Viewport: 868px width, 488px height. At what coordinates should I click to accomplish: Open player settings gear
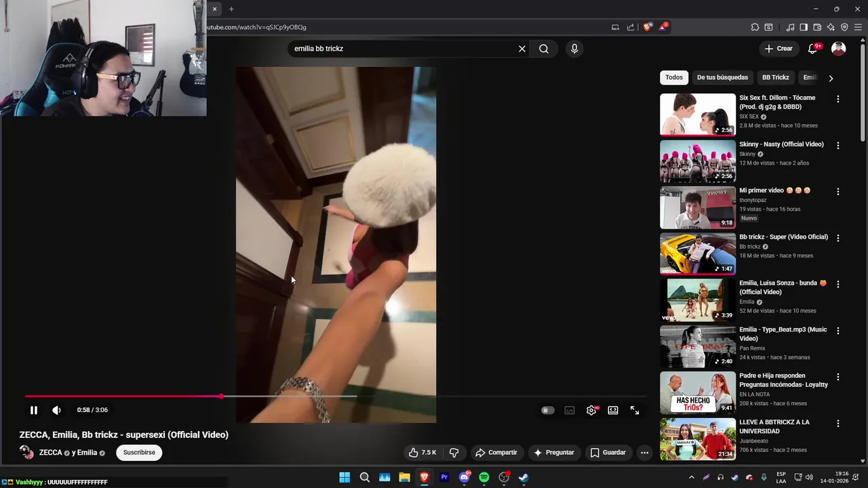click(x=591, y=410)
